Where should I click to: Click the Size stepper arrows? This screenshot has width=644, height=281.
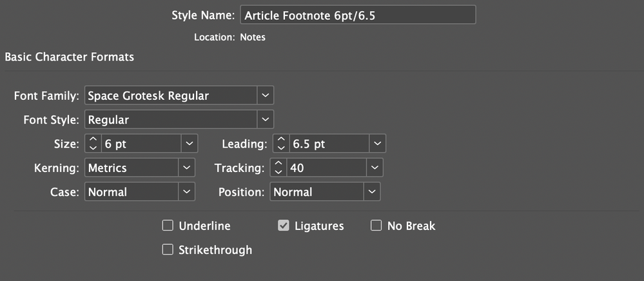[92, 143]
